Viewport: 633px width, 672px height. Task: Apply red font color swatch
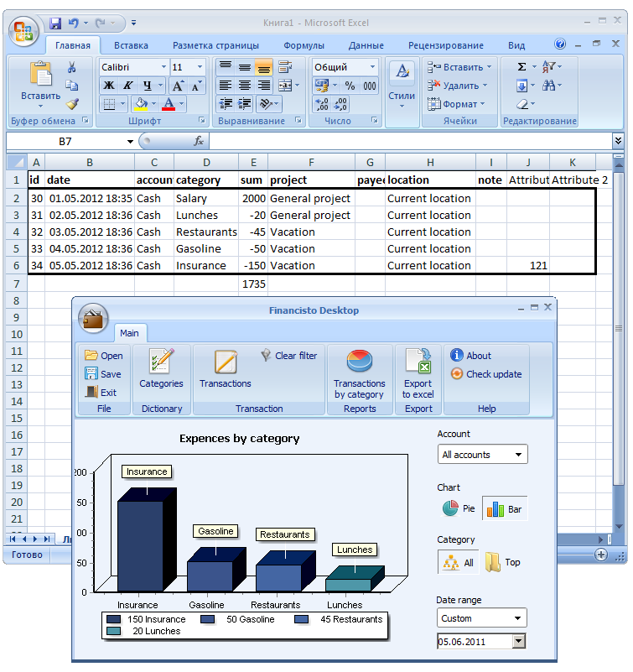169,104
